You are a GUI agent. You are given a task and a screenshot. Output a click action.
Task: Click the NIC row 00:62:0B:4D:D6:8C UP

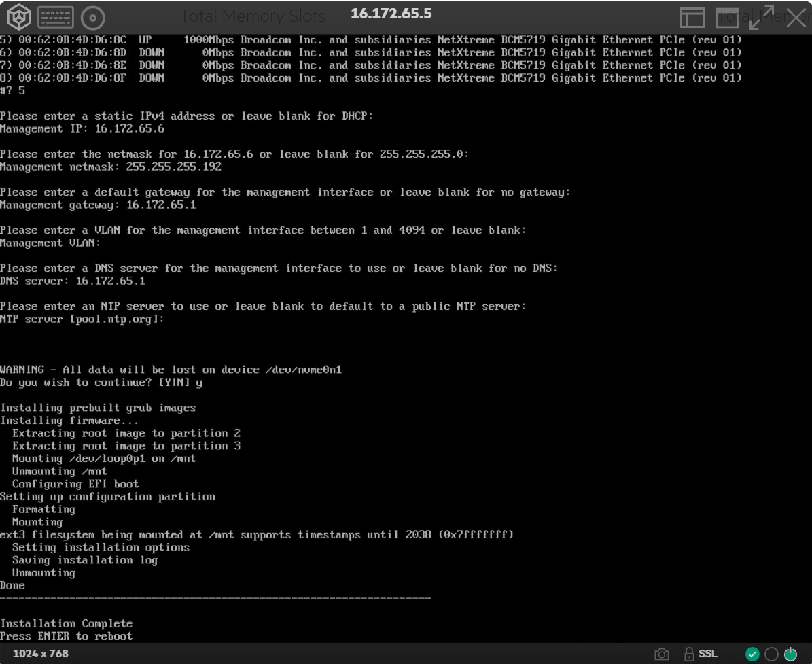coord(371,40)
